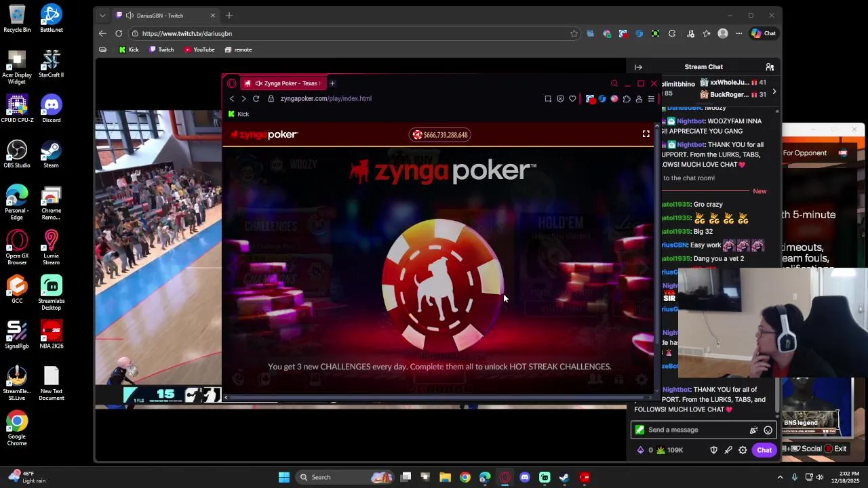Open taskbar volume speaker icon

[820, 477]
